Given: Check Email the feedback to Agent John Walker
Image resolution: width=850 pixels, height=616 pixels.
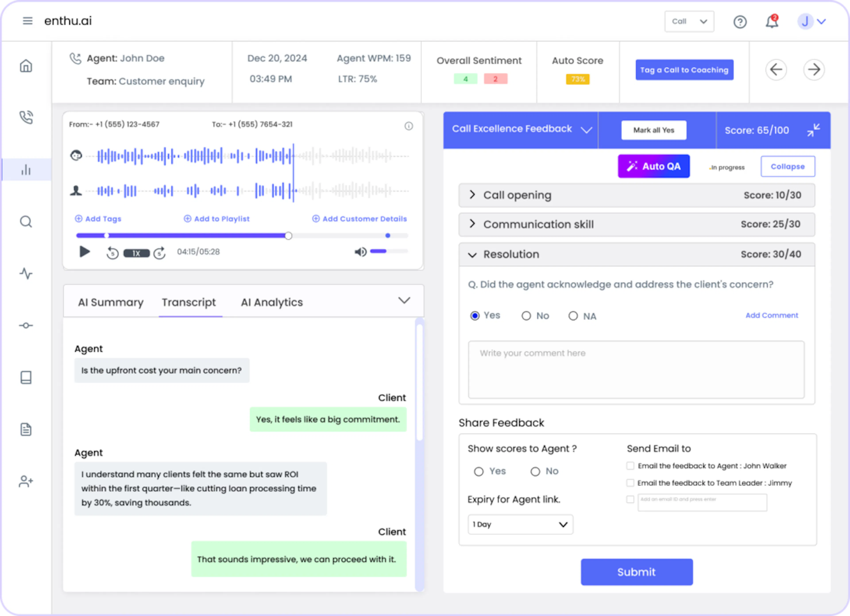Looking at the screenshot, I should 630,466.
